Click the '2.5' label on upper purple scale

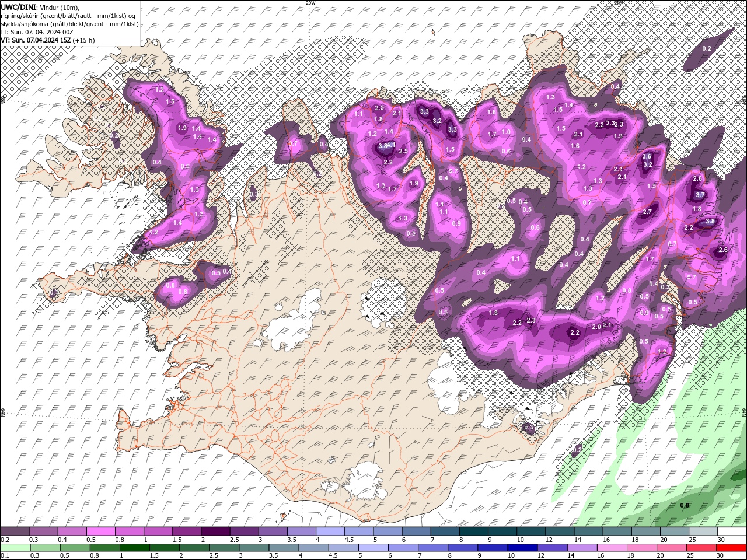pyautogui.click(x=234, y=540)
